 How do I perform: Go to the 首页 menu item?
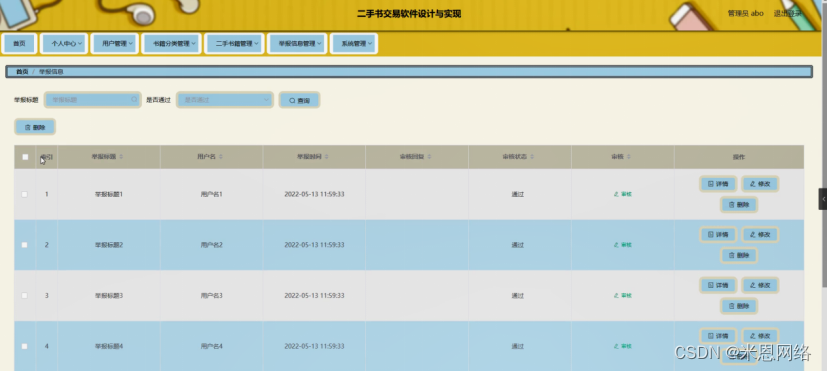click(20, 44)
